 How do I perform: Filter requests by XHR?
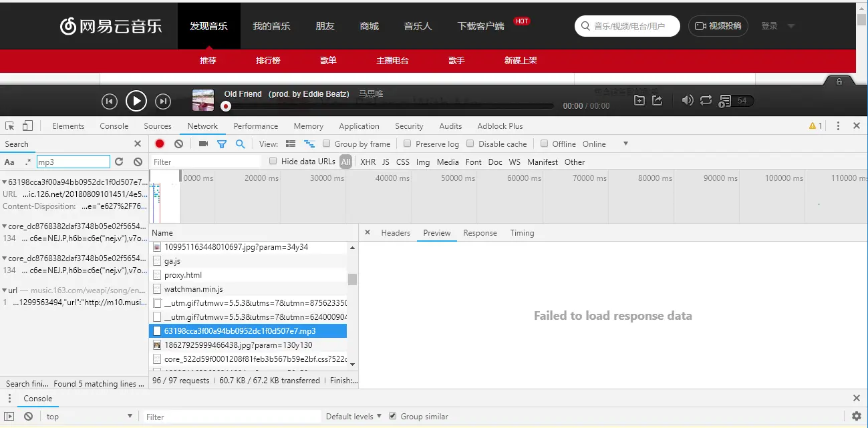click(x=368, y=162)
